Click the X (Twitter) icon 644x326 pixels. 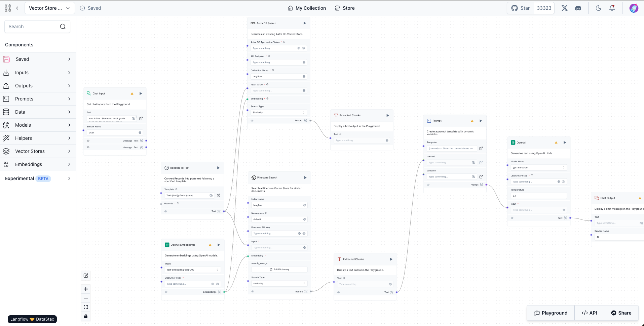point(565,8)
